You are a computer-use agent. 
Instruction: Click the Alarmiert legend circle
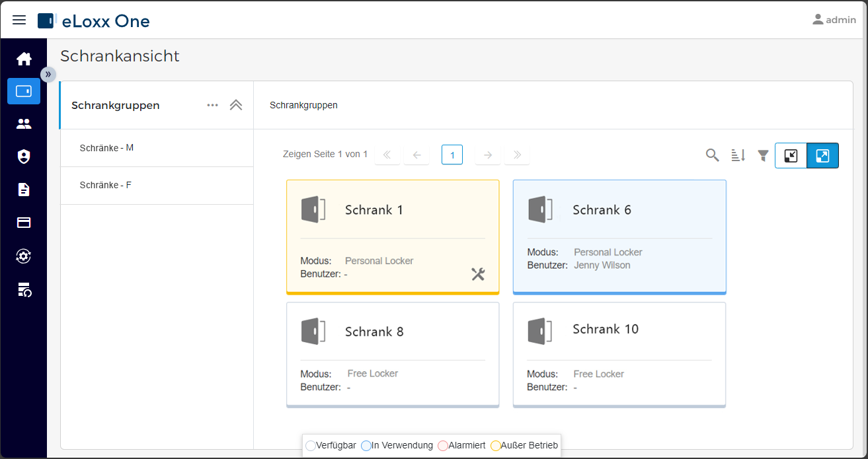pyautogui.click(x=443, y=446)
